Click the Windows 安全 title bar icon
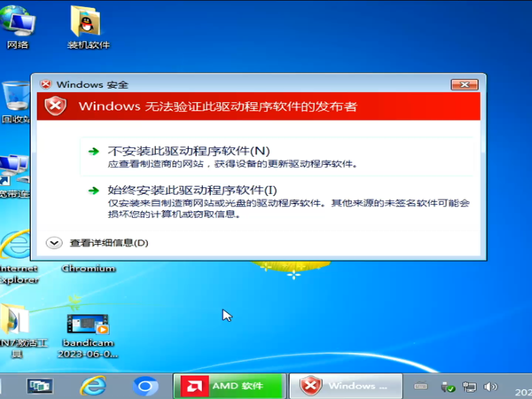 coord(46,84)
